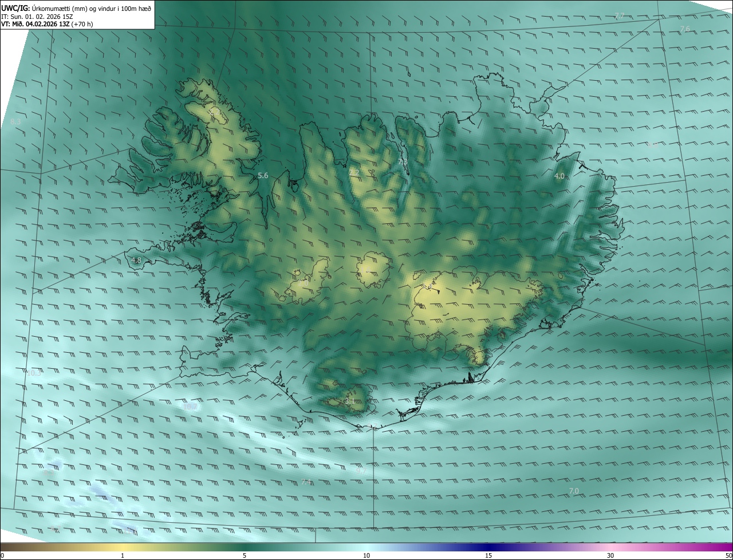Click the 7.7 value label on the map

click(x=620, y=15)
